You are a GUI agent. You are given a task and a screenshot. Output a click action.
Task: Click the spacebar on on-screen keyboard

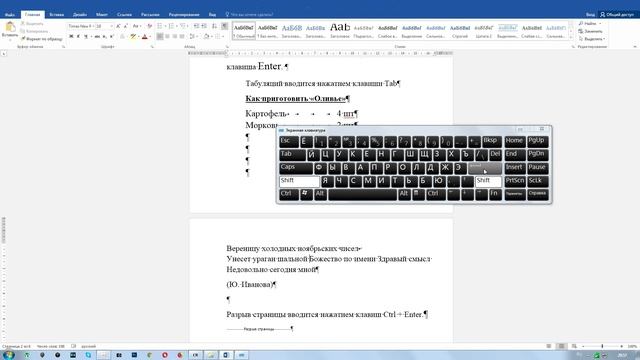coord(362,194)
